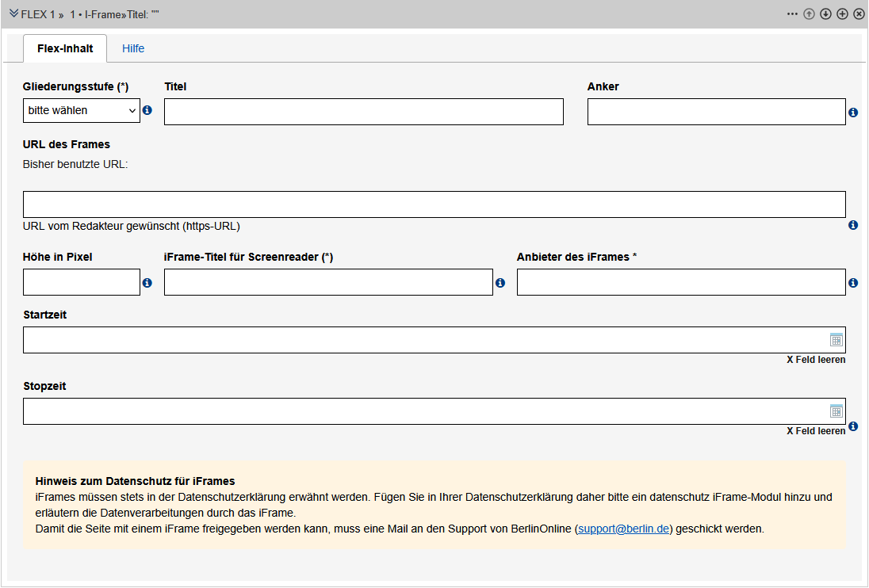Show info for Gliederungsstufe field
This screenshot has width=869, height=588.
pos(147,110)
